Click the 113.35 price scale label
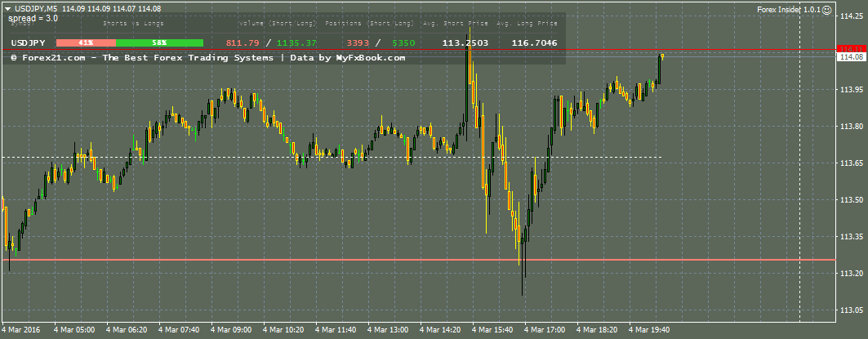 [x=852, y=237]
